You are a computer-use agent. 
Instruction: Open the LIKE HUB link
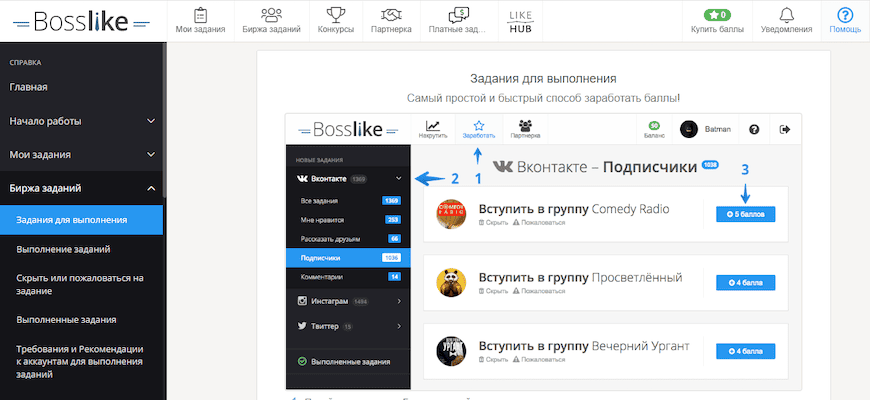click(x=520, y=21)
